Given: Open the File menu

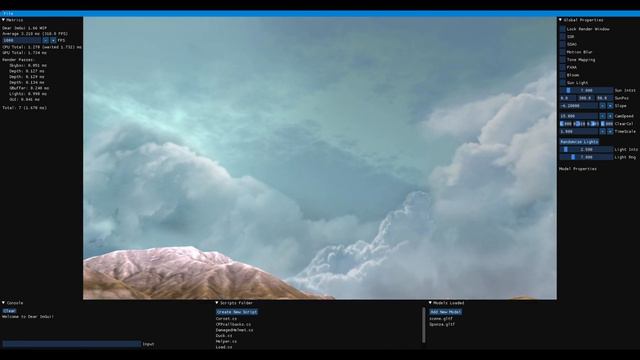Looking at the screenshot, I should coord(8,13).
